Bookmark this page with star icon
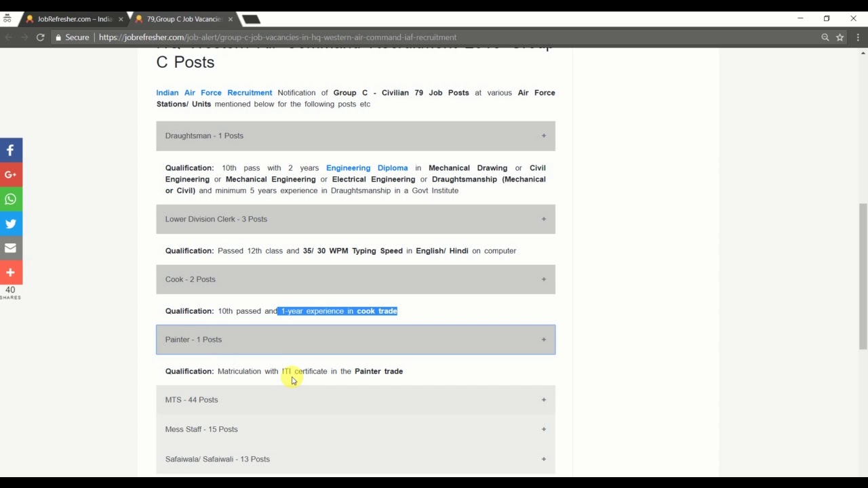Viewport: 868px width, 488px height. coord(840,37)
